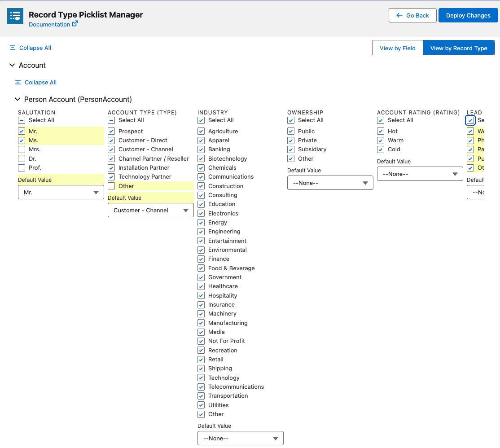Viewport: 500px width, 448px height.
Task: Uncheck Cold rating
Action: point(381,149)
